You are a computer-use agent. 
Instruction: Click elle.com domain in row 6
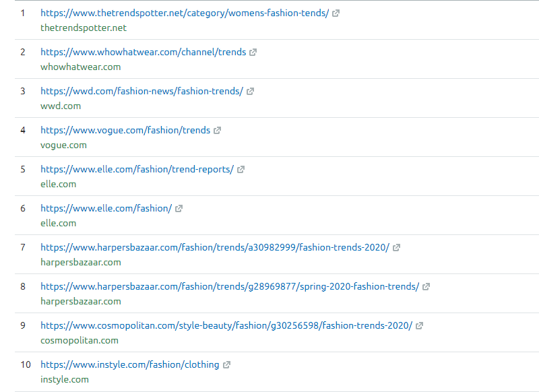pyautogui.click(x=59, y=224)
